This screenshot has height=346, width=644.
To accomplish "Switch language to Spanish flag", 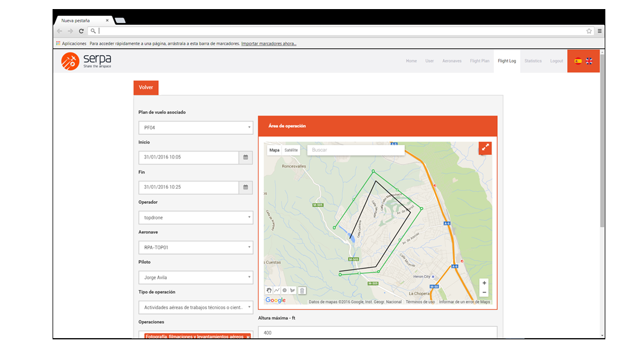I will click(578, 61).
